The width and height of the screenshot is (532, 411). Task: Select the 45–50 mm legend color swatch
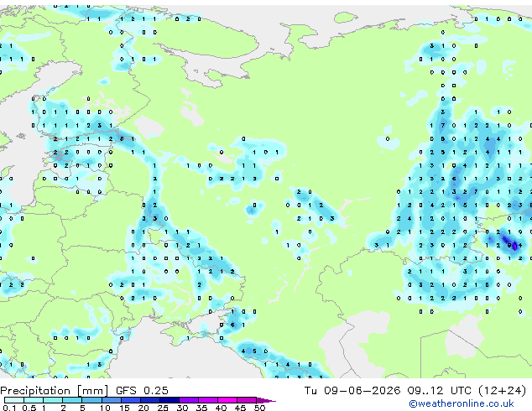(x=247, y=400)
